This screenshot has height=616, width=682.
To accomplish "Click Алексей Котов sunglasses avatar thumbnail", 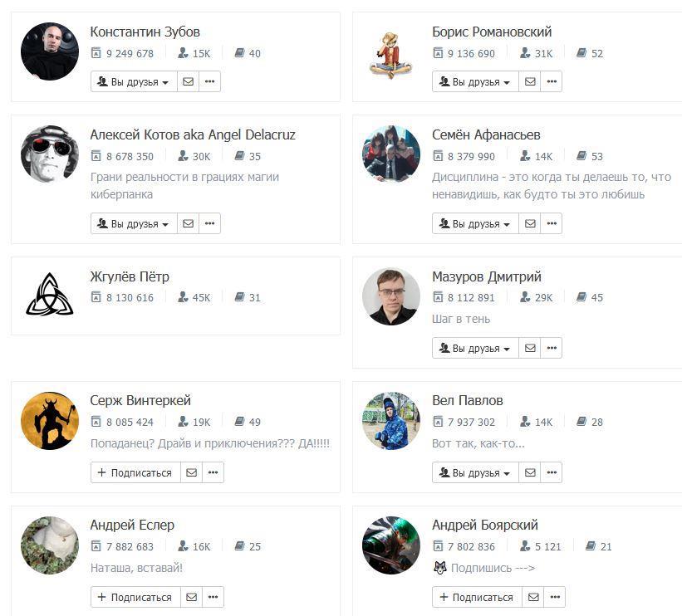I will 50,154.
